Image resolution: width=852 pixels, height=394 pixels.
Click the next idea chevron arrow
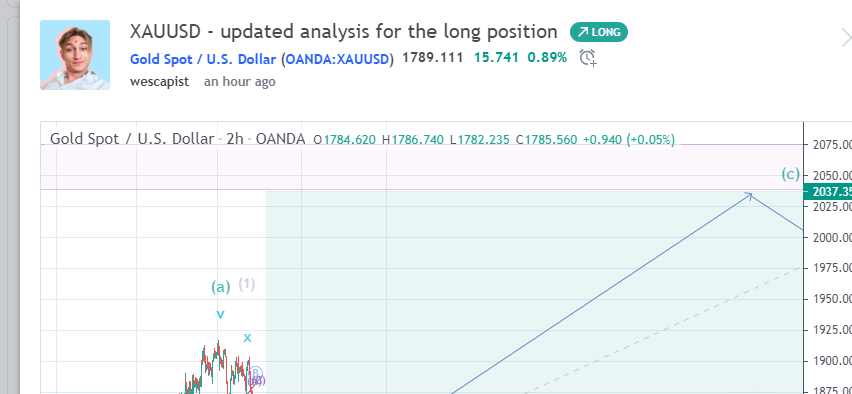(846, 38)
